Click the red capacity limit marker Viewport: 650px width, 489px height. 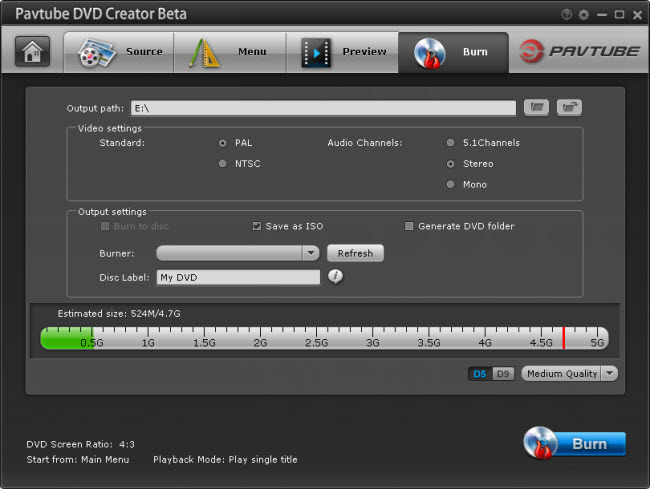(564, 338)
